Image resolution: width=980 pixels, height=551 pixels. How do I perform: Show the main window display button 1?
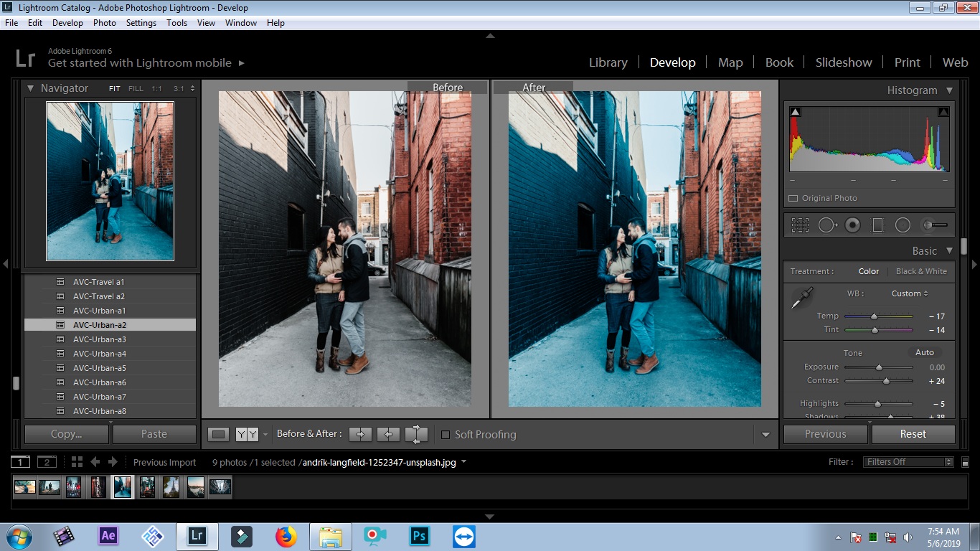pyautogui.click(x=21, y=462)
